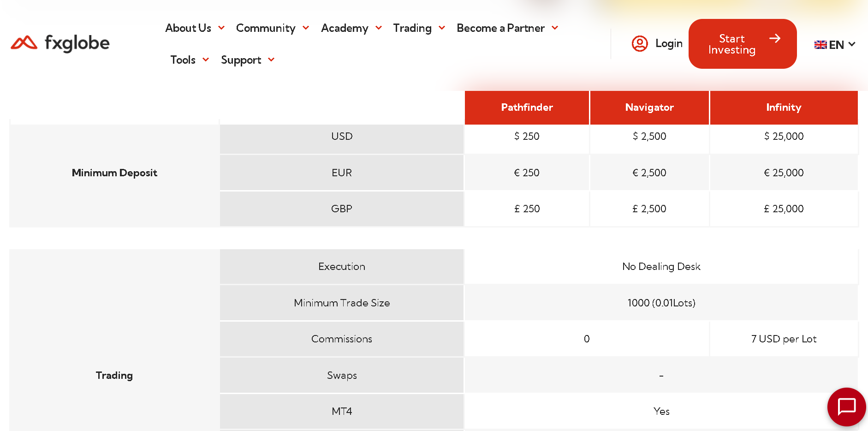868x431 pixels.
Task: Open the Trading navigation menu
Action: click(x=412, y=28)
